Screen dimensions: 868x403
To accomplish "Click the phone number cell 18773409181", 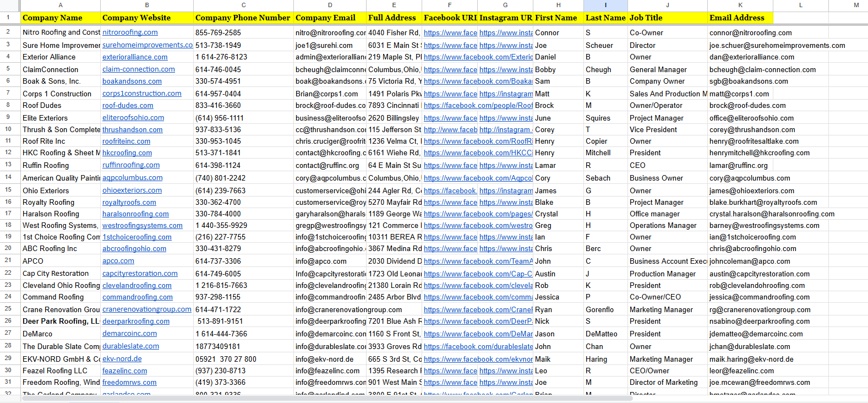I will [x=243, y=346].
